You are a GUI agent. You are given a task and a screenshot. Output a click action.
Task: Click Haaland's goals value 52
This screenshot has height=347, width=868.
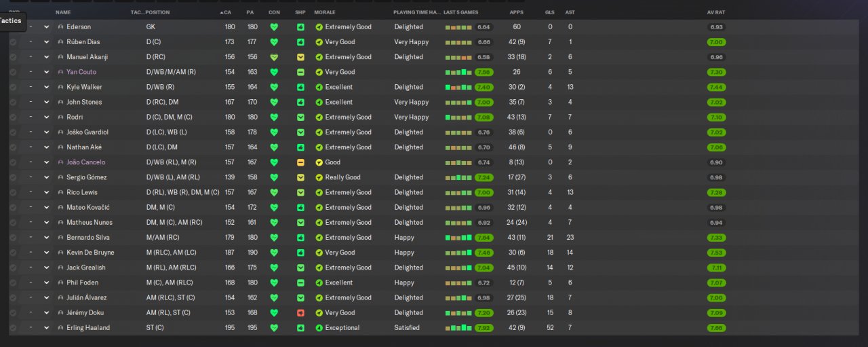[549, 328]
